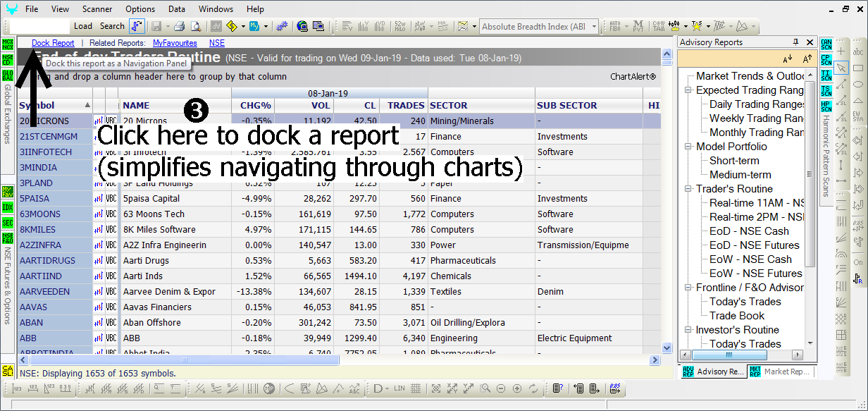Open Absolute Breadth Index dropdown

click(594, 27)
